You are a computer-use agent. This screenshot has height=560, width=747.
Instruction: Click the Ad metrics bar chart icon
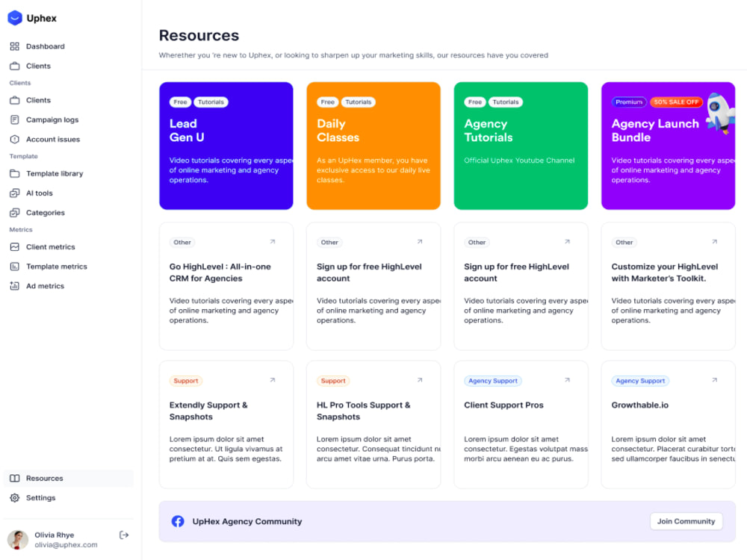pyautogui.click(x=15, y=286)
